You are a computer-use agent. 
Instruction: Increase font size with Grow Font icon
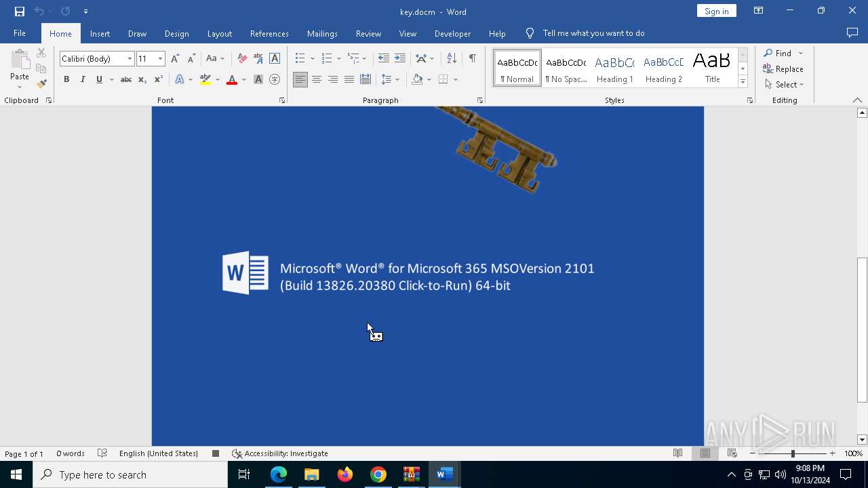175,59
